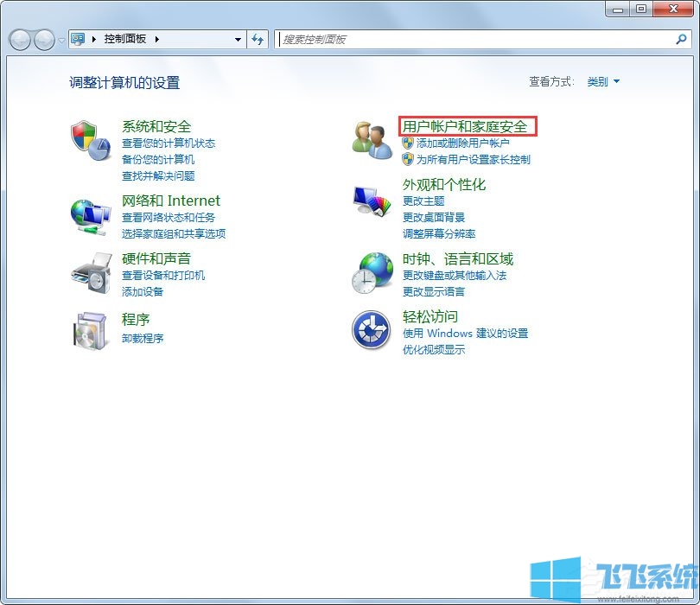
Task: Expand the 控制面板 breadcrumb arrow
Action: [158, 39]
